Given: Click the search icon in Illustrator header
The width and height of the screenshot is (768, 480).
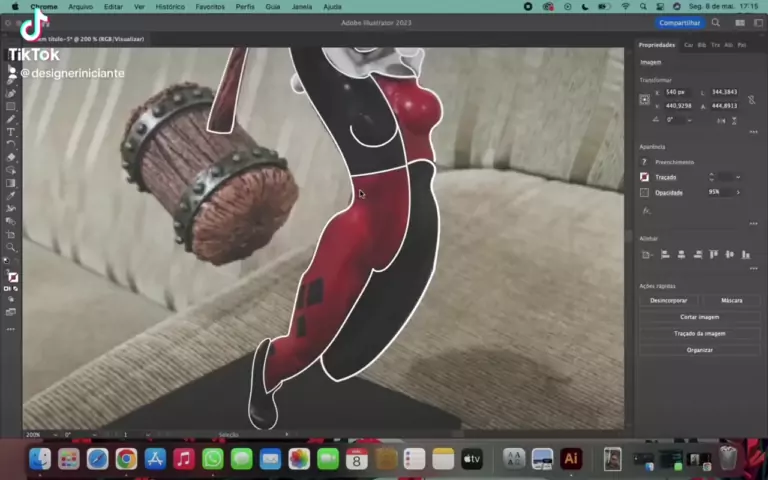Looking at the screenshot, I should 716,23.
